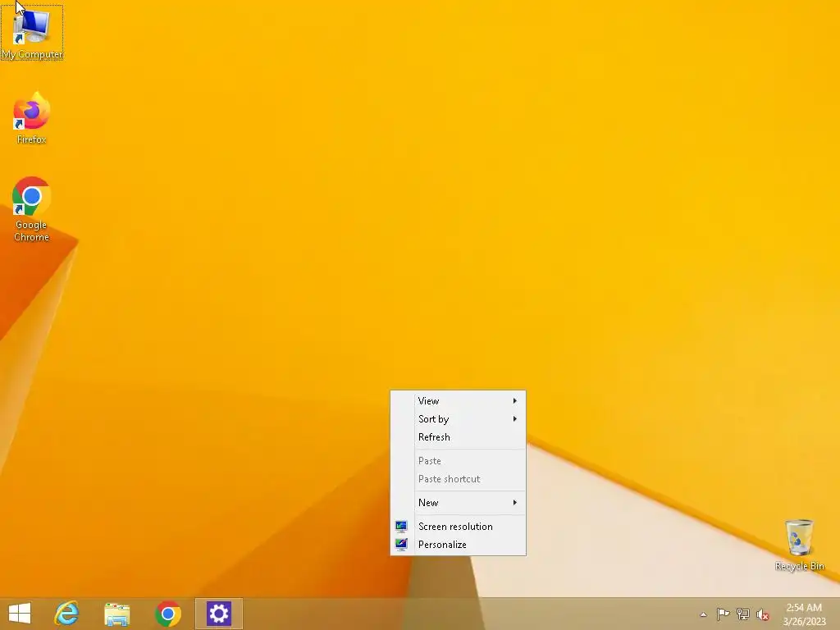Open the clock showing 2:54 AM
The height and width of the screenshot is (630, 840).
pyautogui.click(x=804, y=614)
